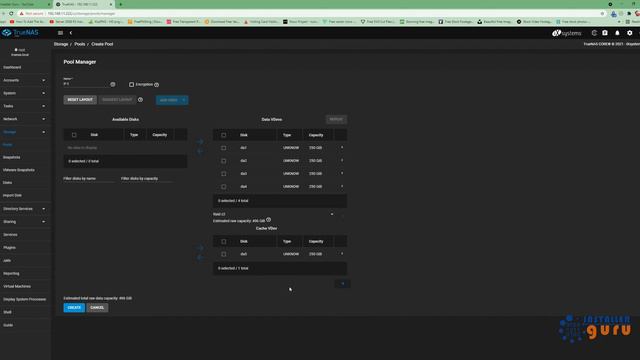The height and width of the screenshot is (360, 640).
Task: Click help icon next to pool Name field
Action: click(x=113, y=84)
